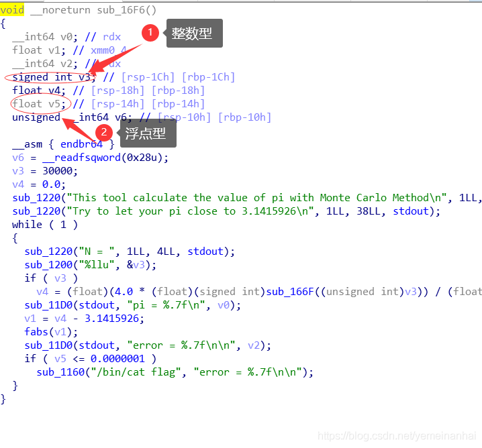Select v3 in the signed int declaration
Image resolution: width=482 pixels, height=448 pixels.
tap(85, 77)
